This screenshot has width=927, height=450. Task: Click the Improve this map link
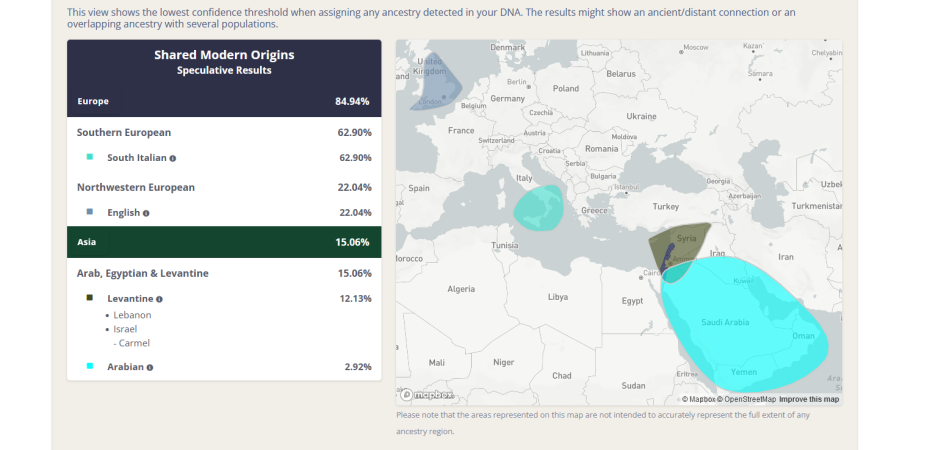click(x=809, y=400)
